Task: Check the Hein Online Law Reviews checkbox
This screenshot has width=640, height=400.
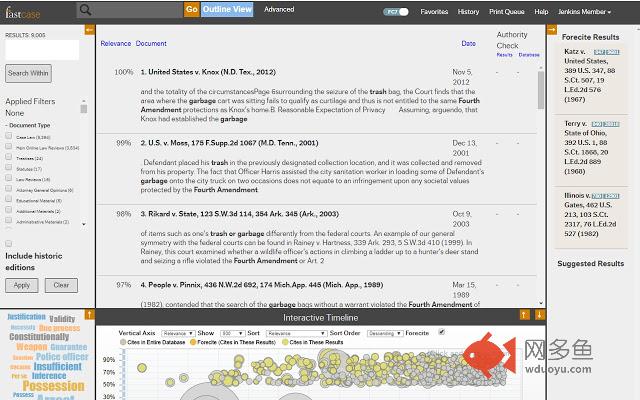Action: click(9, 146)
